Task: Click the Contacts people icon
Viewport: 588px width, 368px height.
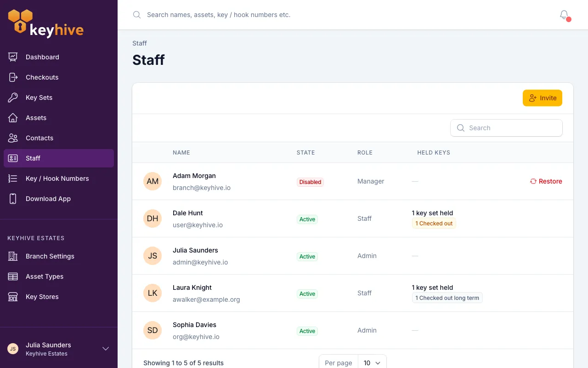Action: point(13,138)
